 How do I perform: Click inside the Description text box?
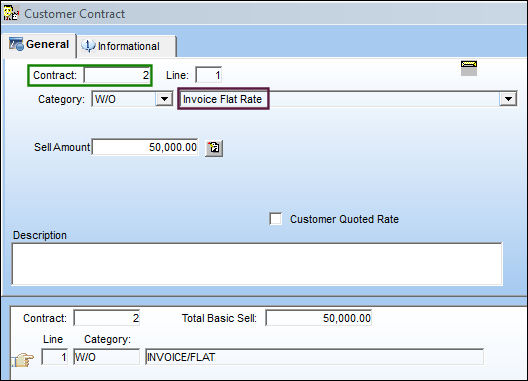(257, 264)
